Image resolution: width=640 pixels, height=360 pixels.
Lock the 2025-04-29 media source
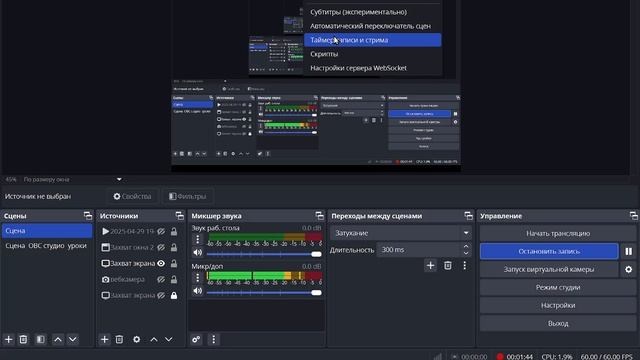click(174, 231)
